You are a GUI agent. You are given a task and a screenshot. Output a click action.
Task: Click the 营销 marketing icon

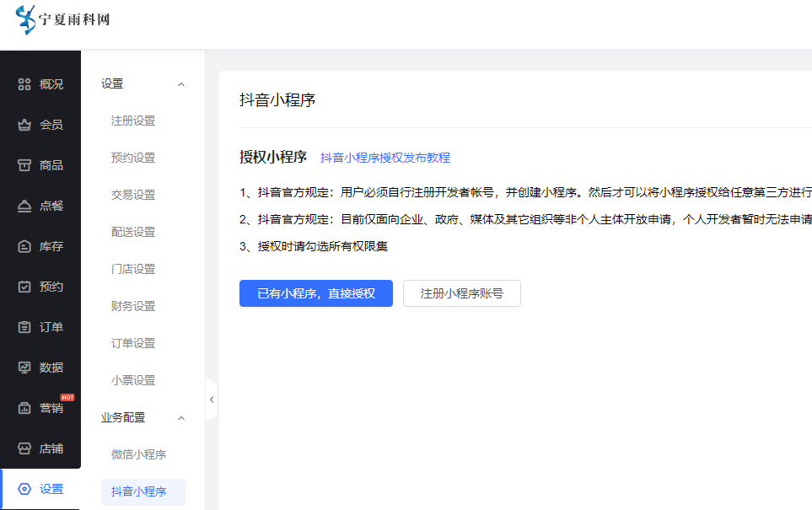pos(24,408)
